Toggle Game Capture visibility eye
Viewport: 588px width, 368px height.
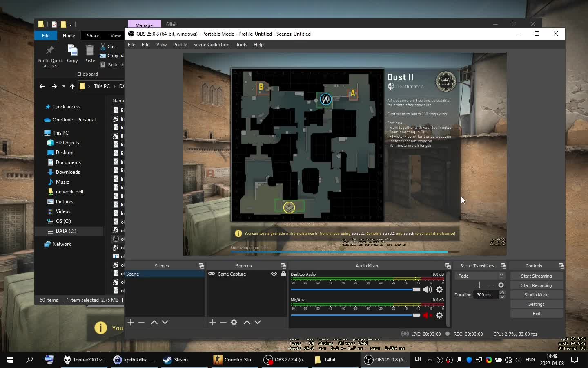click(274, 274)
